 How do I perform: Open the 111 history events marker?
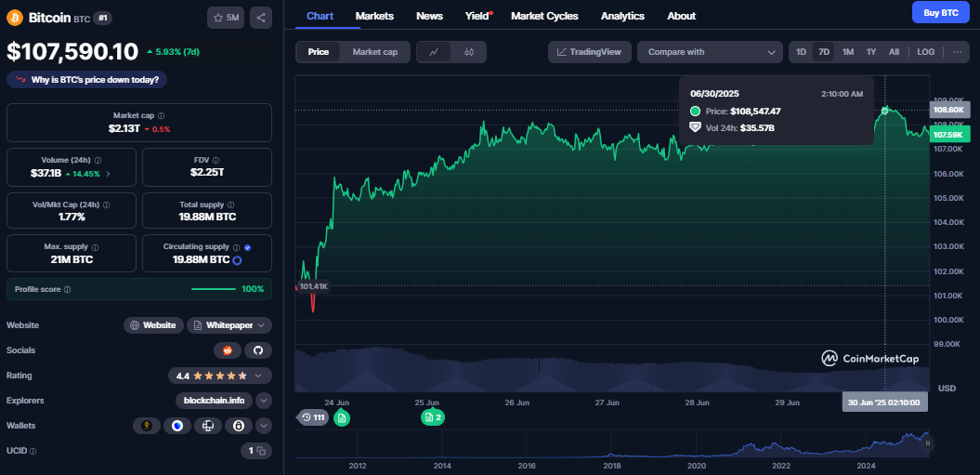pyautogui.click(x=313, y=417)
